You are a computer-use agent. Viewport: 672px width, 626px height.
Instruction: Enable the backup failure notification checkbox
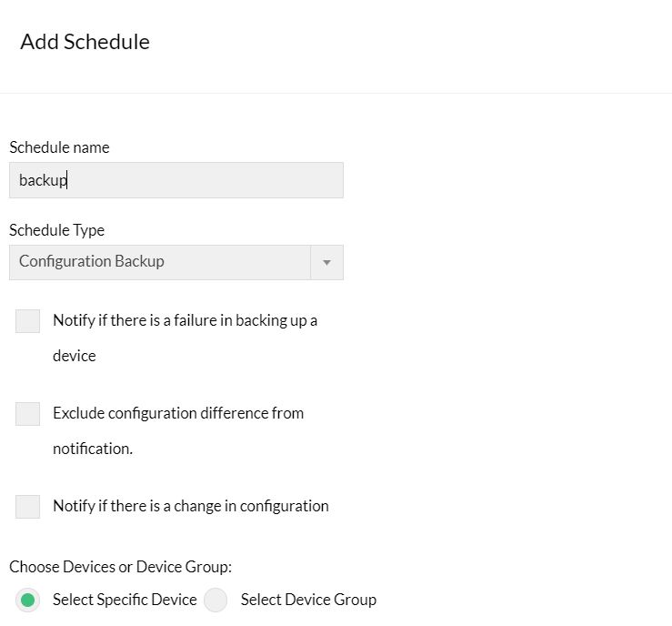pos(28,321)
